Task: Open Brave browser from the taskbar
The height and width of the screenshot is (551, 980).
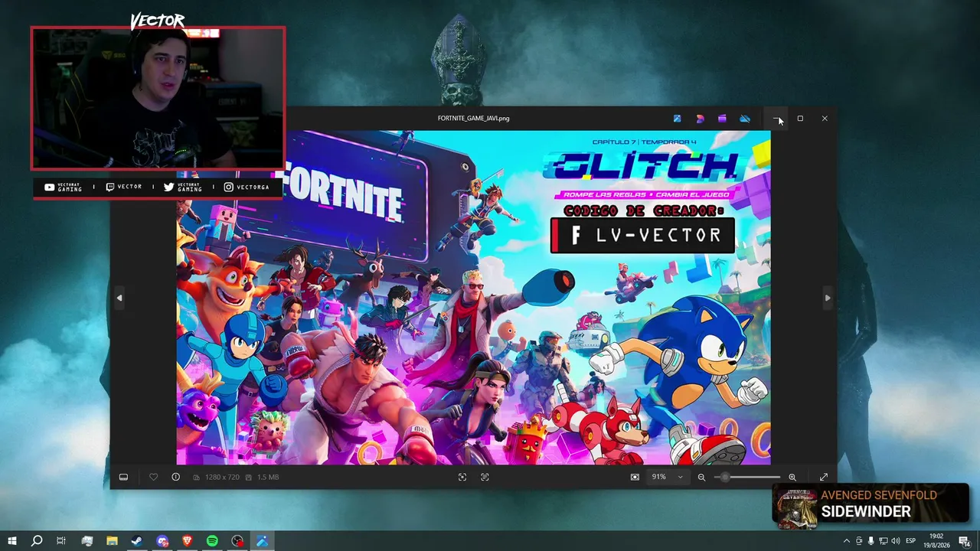Action: tap(188, 541)
